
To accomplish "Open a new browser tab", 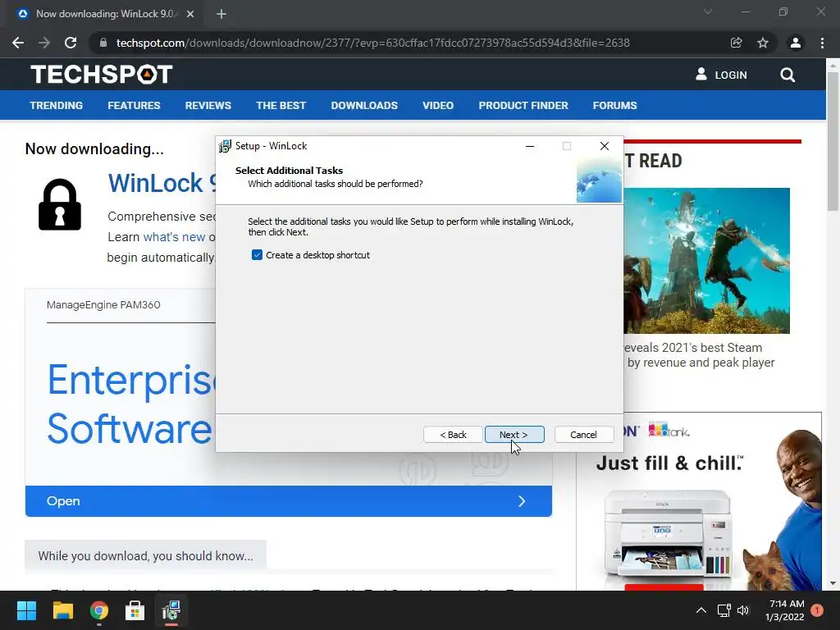I will click(221, 14).
